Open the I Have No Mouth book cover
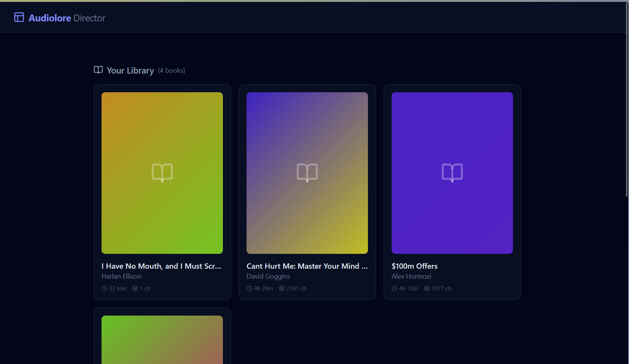 pos(162,173)
